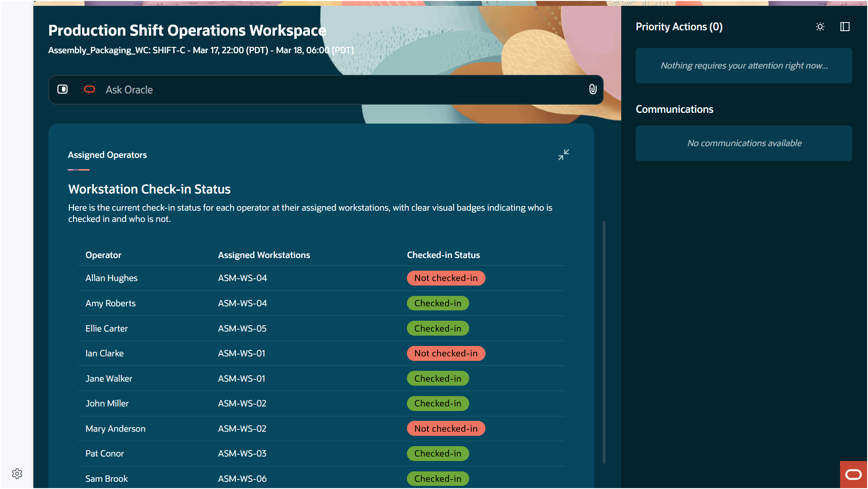The height and width of the screenshot is (489, 868).
Task: Click the Checked-in Status column header
Action: pos(443,255)
